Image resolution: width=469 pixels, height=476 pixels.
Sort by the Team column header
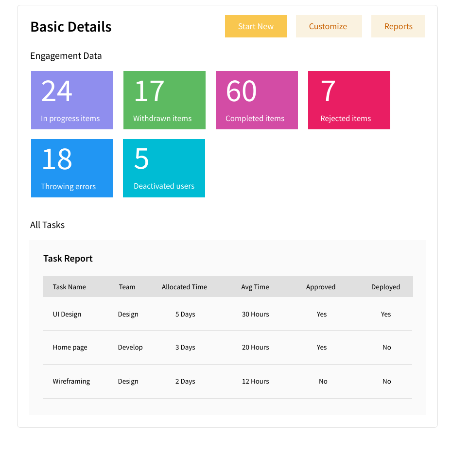(127, 287)
